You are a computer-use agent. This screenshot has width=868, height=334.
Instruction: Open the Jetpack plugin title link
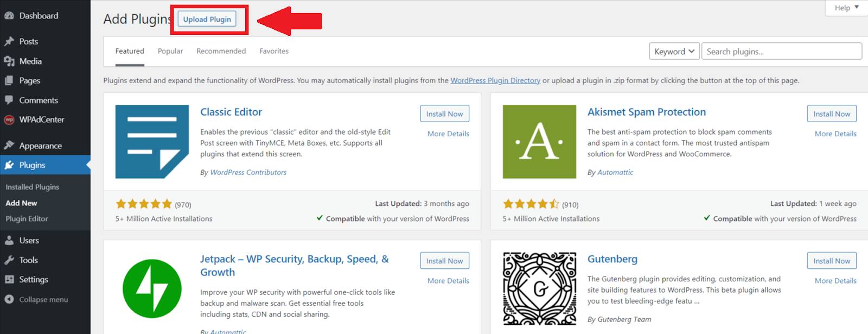[x=295, y=266]
